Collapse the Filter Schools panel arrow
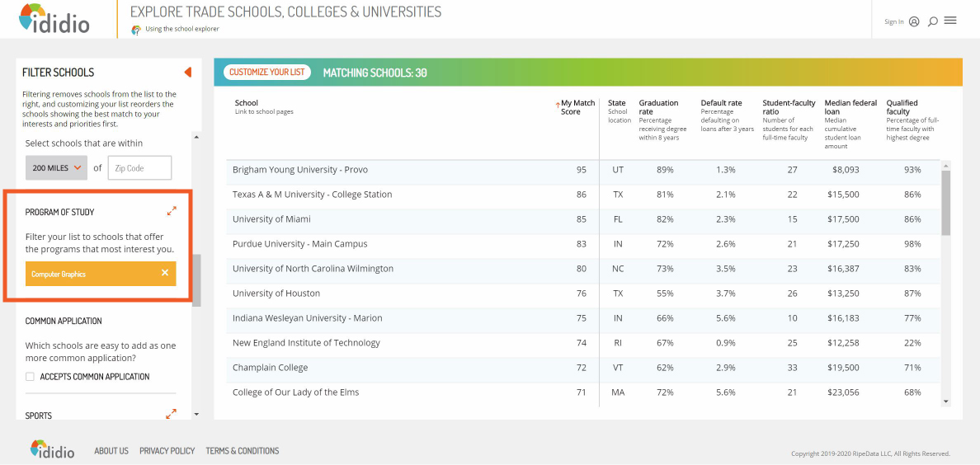Image resolution: width=980 pixels, height=465 pixels. pos(187,73)
